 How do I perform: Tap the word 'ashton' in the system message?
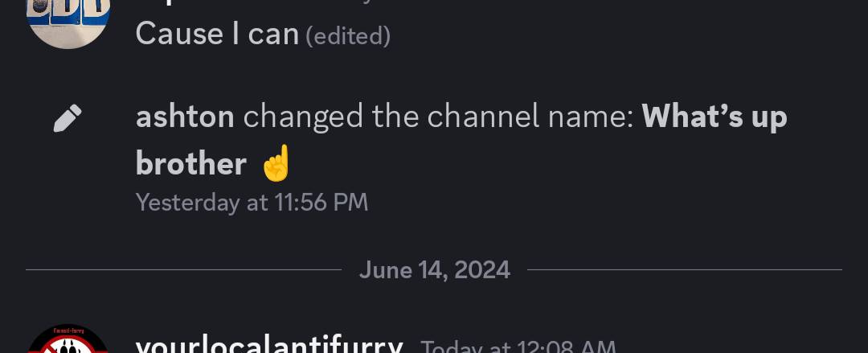185,117
